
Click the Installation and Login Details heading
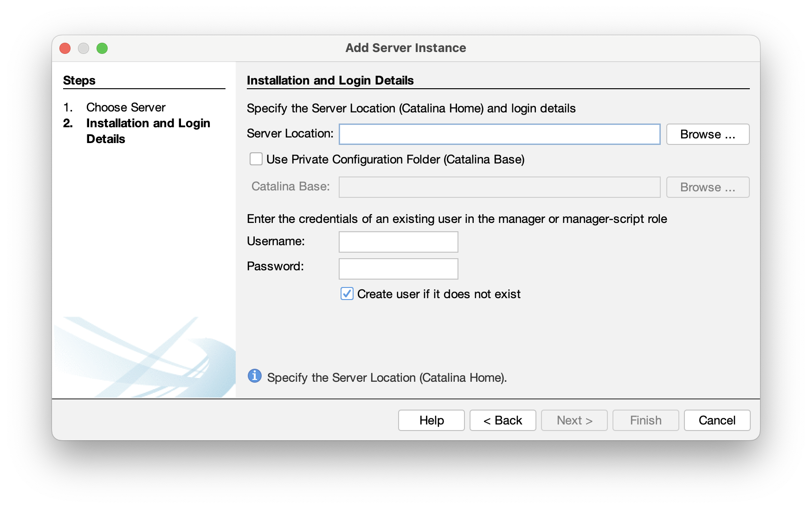[330, 80]
